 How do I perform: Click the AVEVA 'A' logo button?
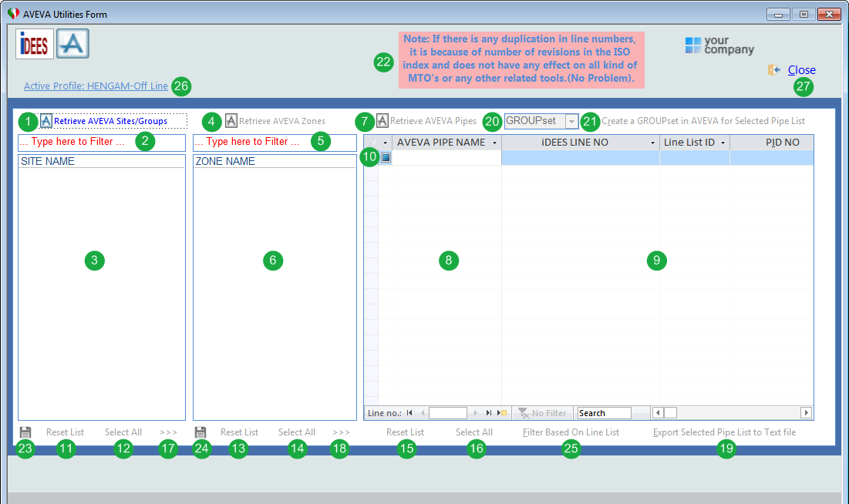click(x=72, y=44)
